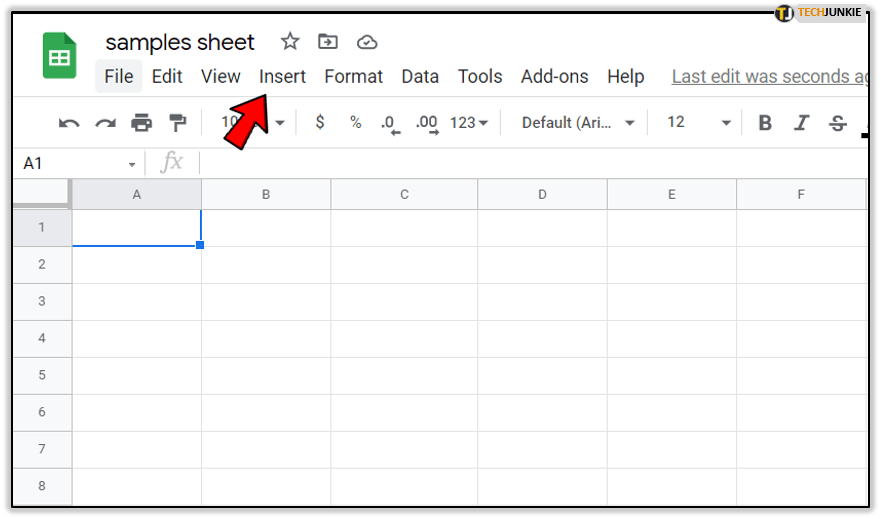Viewport: 881px width, 519px height.
Task: Open the Format menu
Action: [x=353, y=76]
